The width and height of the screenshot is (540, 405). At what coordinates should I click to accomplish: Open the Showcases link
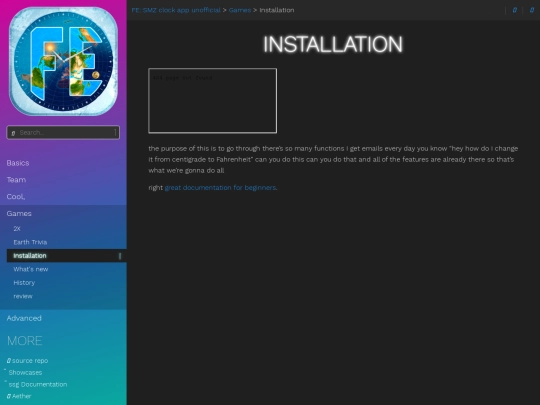(x=25, y=373)
